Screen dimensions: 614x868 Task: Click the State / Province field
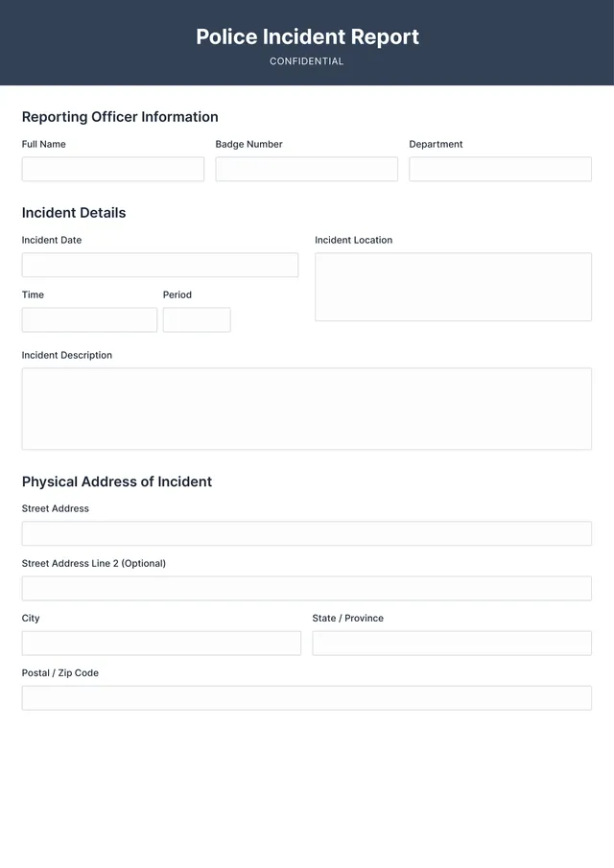click(x=452, y=643)
